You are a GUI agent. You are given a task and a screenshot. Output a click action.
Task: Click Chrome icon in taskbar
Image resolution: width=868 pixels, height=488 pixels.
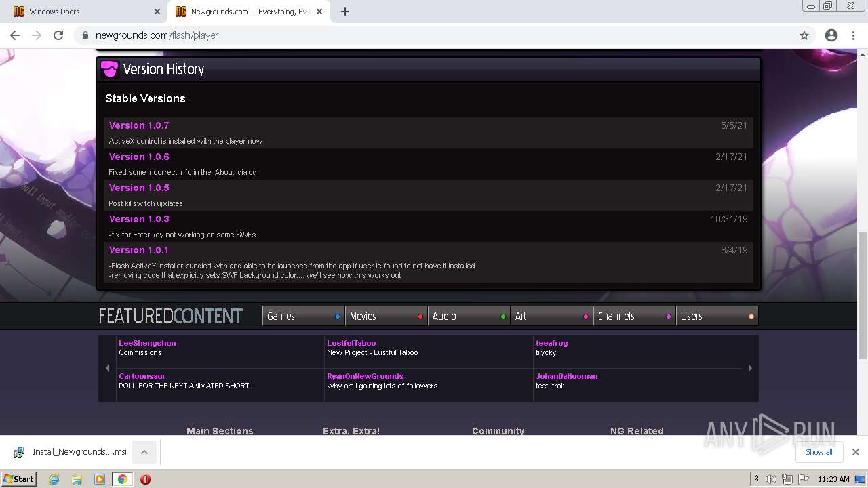(122, 479)
